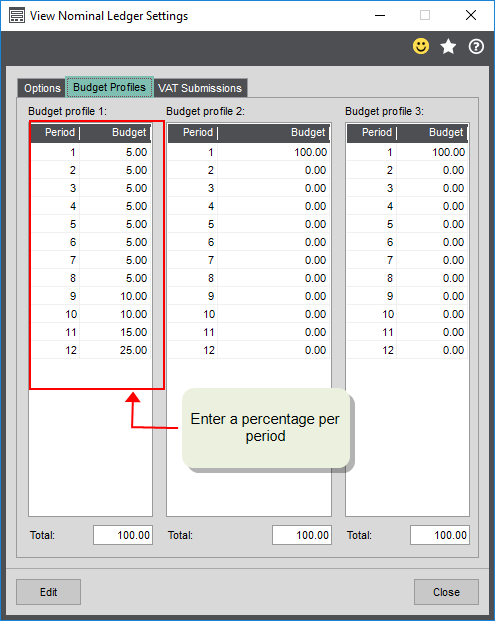Select period 11 budget 15.00 in profile 1
The image size is (495, 621).
pyautogui.click(x=115, y=332)
